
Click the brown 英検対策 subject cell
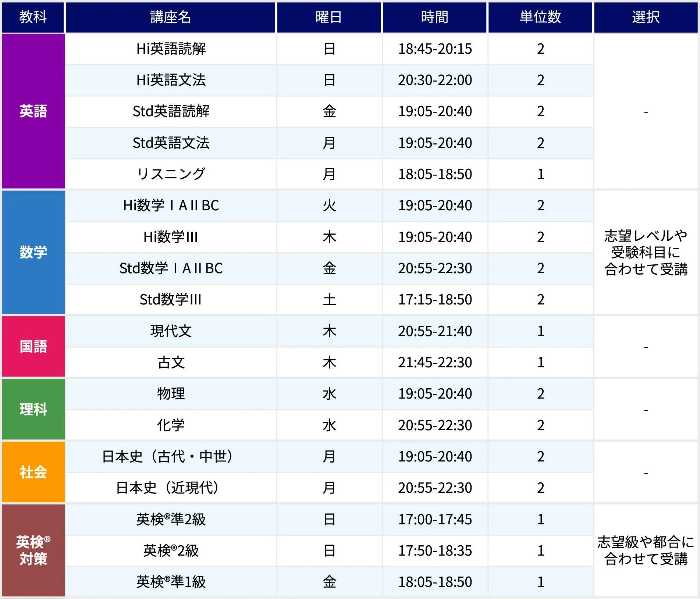click(x=33, y=550)
